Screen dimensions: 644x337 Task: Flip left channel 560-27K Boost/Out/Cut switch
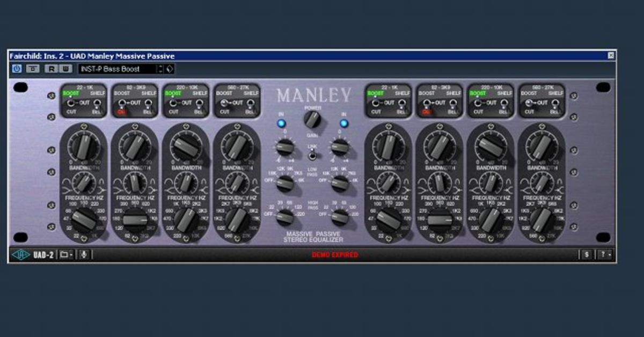[224, 102]
